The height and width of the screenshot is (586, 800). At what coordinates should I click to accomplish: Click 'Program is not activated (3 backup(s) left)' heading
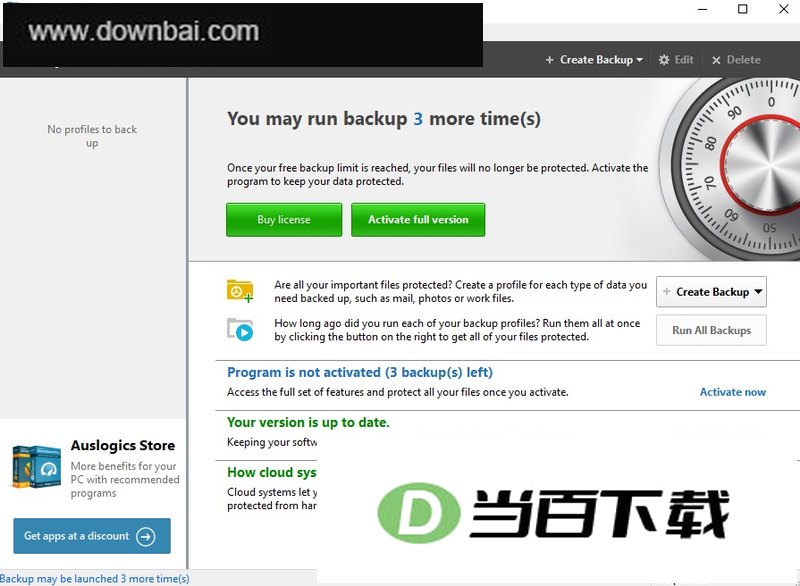[360, 372]
